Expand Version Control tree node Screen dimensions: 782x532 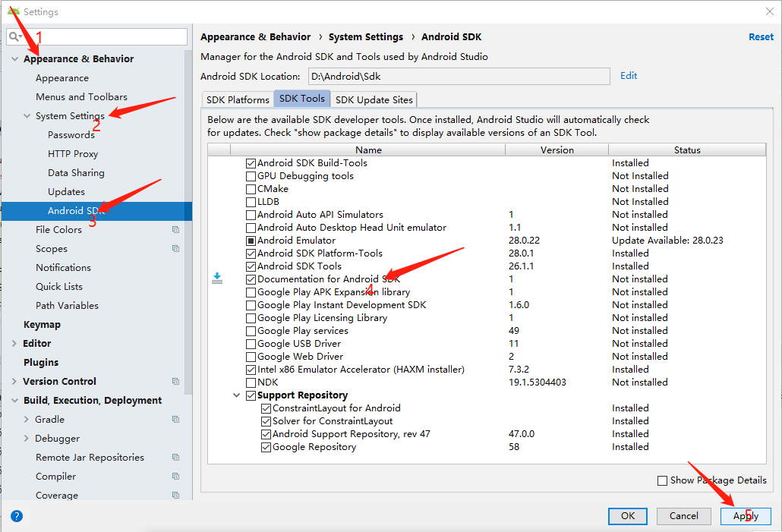pyautogui.click(x=14, y=382)
